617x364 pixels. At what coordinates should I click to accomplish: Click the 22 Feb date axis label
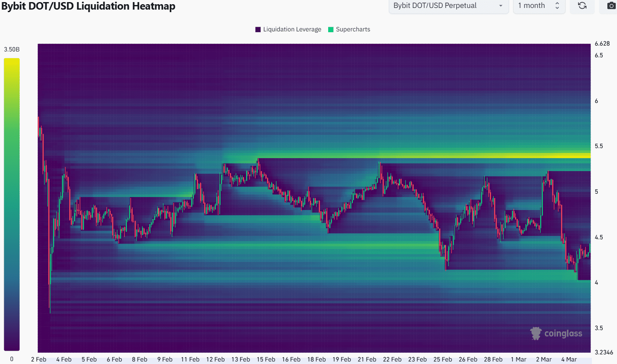(x=392, y=359)
